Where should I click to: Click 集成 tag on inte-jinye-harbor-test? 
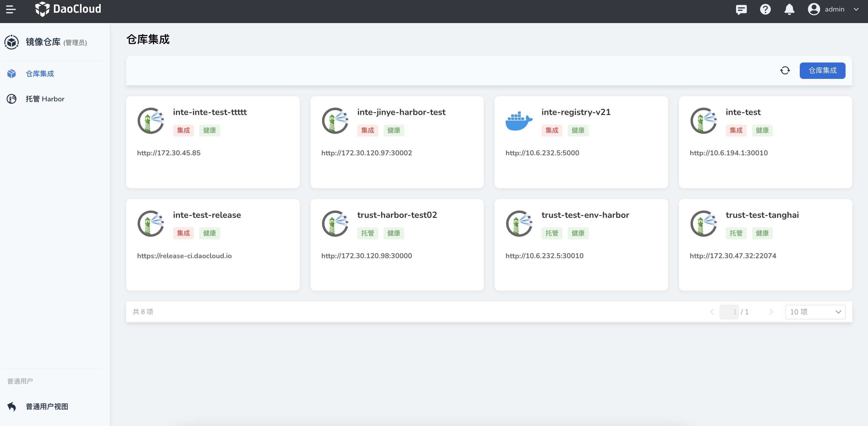tap(368, 130)
